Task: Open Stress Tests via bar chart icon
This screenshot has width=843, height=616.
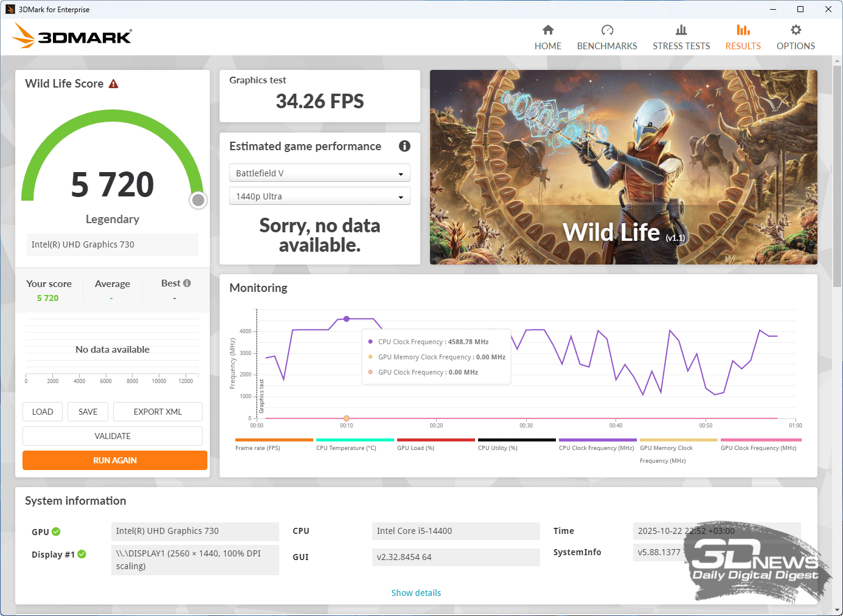Action: (x=681, y=30)
